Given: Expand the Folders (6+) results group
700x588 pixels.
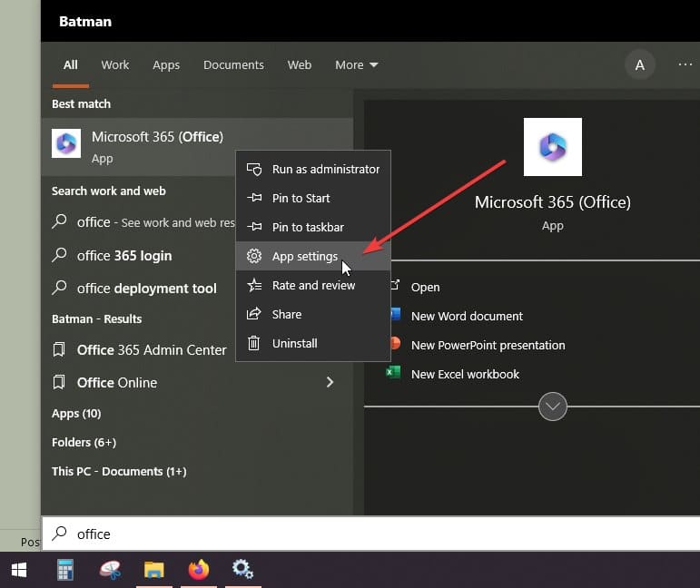Looking at the screenshot, I should 84,442.
